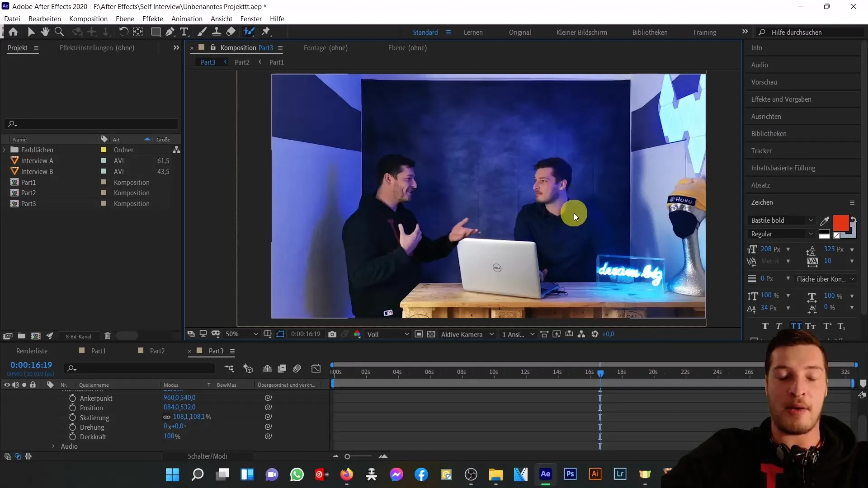Select the Type (T) tool
The height and width of the screenshot is (488, 868).
click(184, 32)
